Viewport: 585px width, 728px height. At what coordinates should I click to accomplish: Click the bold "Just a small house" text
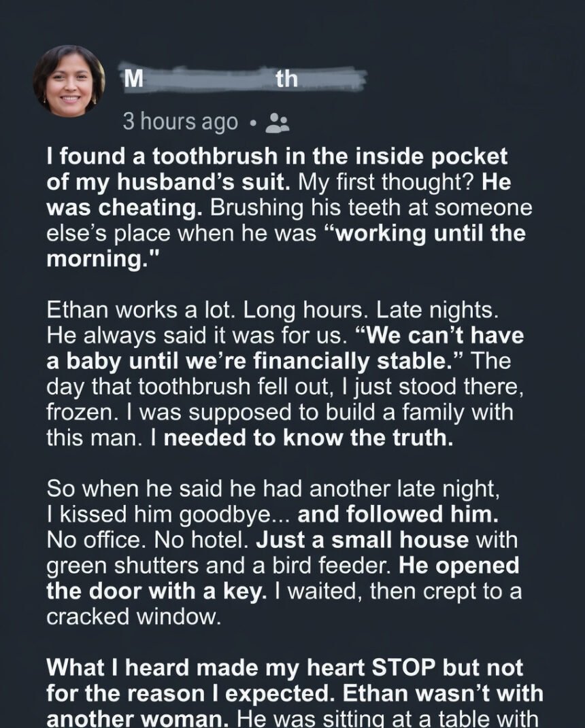(364, 540)
